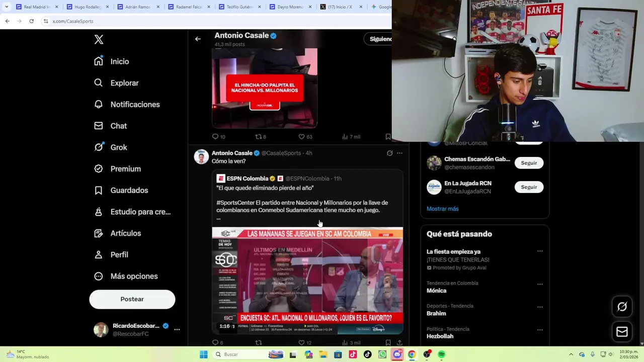This screenshot has width=644, height=362.
Task: Click taskbar Buscar search box
Action: click(249, 354)
